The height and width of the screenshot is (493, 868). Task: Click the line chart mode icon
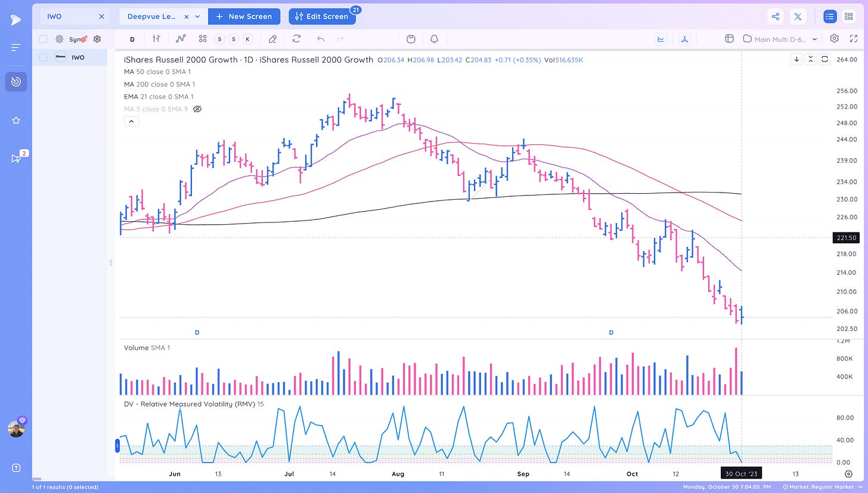click(x=661, y=39)
